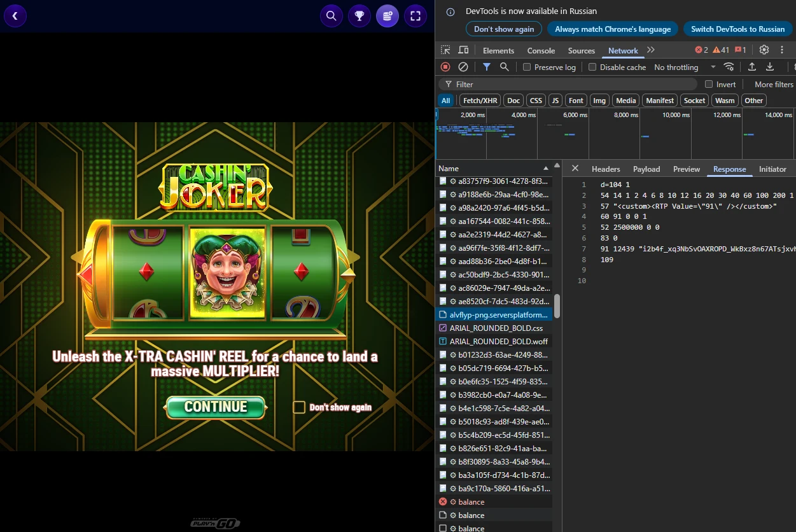Filter requests by Socket type
This screenshot has width=796, height=532.
click(694, 101)
